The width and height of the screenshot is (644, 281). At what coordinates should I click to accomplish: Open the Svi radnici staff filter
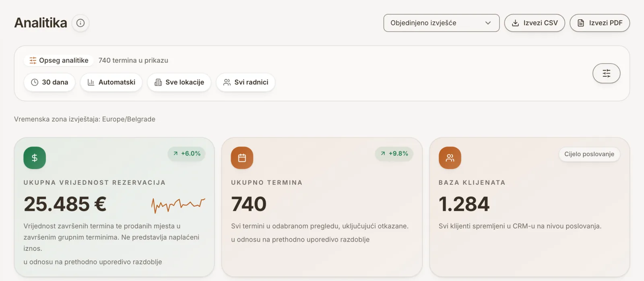[x=246, y=82]
